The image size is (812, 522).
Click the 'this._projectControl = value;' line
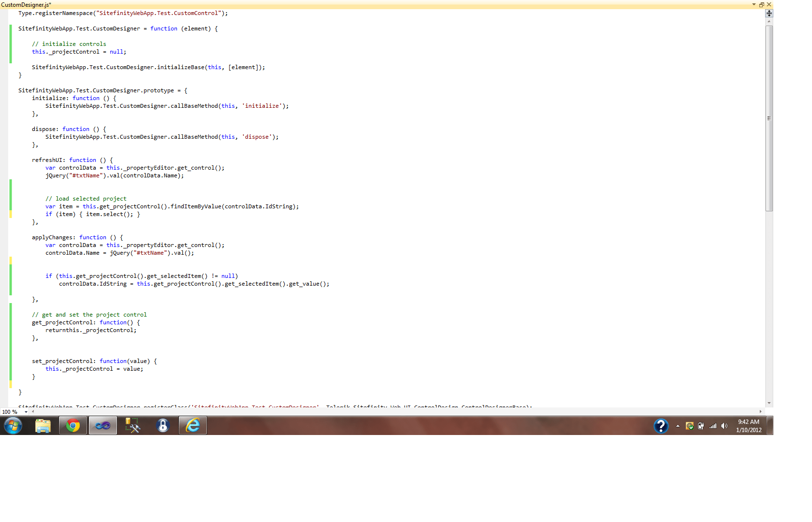[94, 369]
